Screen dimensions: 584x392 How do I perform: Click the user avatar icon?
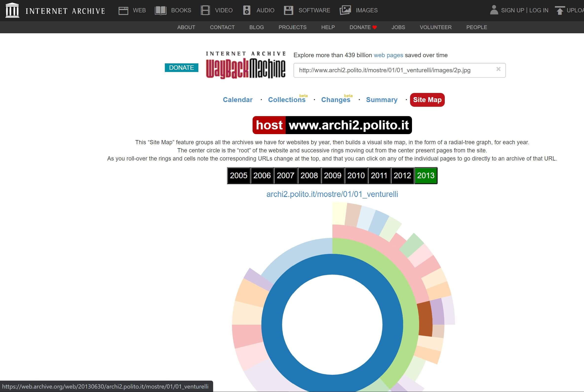[494, 10]
